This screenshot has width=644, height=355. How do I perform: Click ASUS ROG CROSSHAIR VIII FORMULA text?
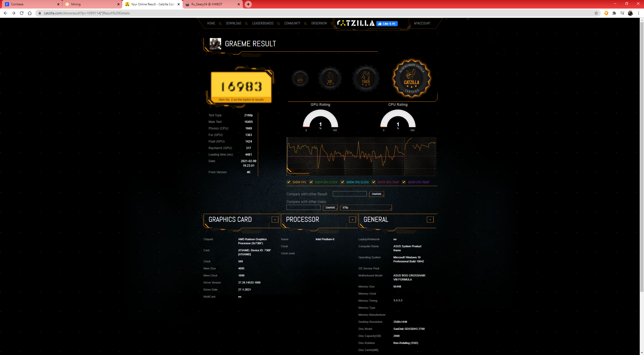click(x=409, y=277)
